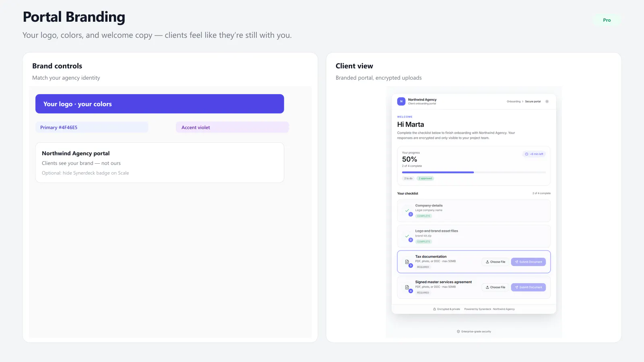Click the step number 4 badge on services agreement

point(411,291)
